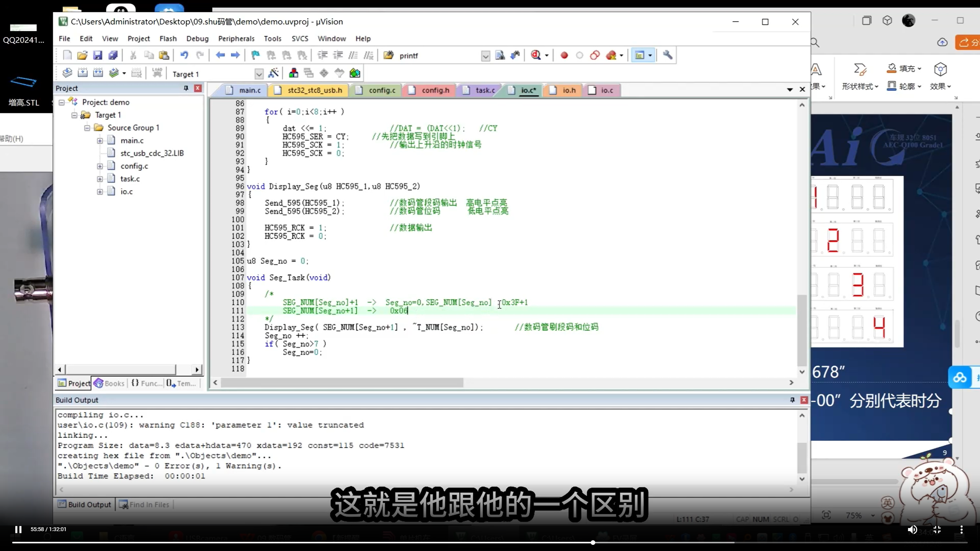The height and width of the screenshot is (551, 980).
Task: Open Options for Target magic wand
Action: tap(273, 73)
